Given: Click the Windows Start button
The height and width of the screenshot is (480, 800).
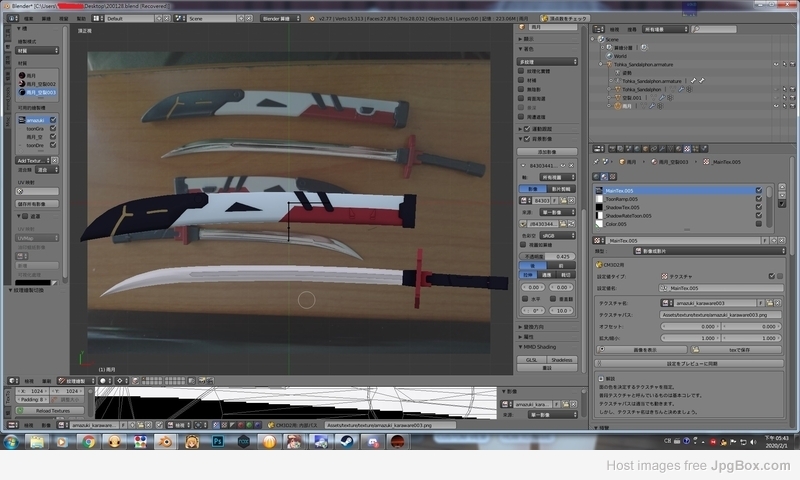Looking at the screenshot, I should click(x=11, y=441).
